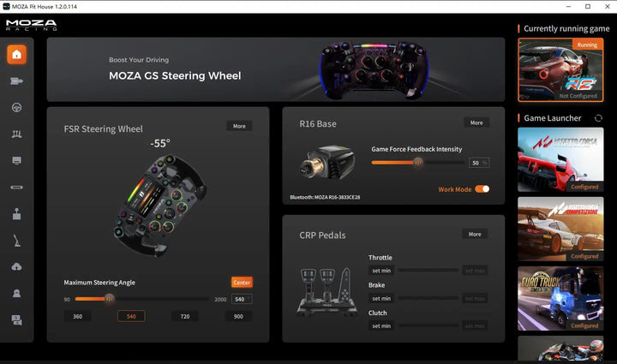The height and width of the screenshot is (364, 617).
Task: Open the user account sidebar icon
Action: [x=16, y=293]
